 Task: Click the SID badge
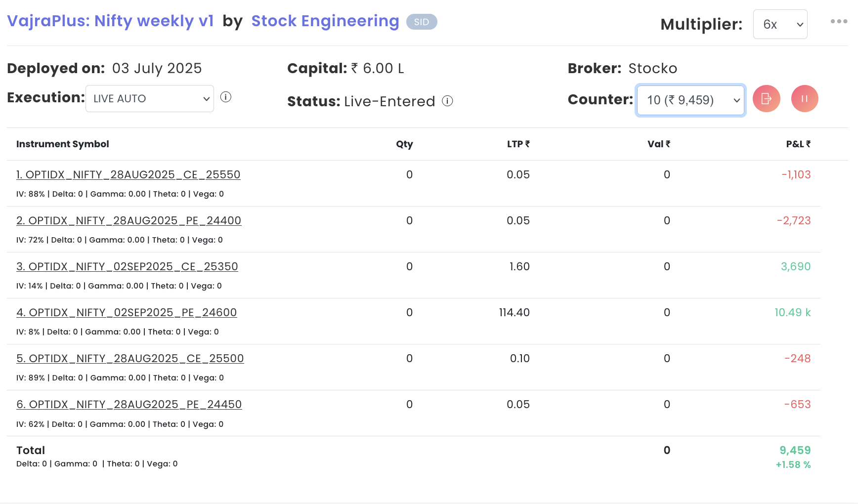[x=422, y=22]
